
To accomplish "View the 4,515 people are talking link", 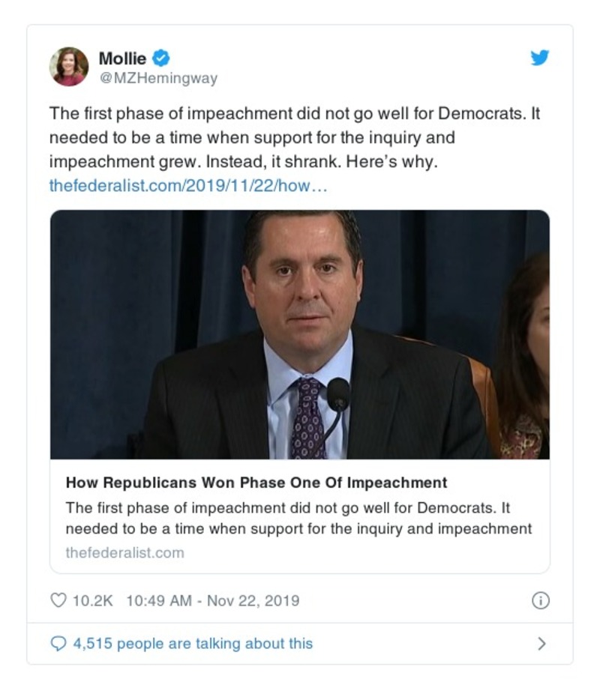I will coord(192,643).
